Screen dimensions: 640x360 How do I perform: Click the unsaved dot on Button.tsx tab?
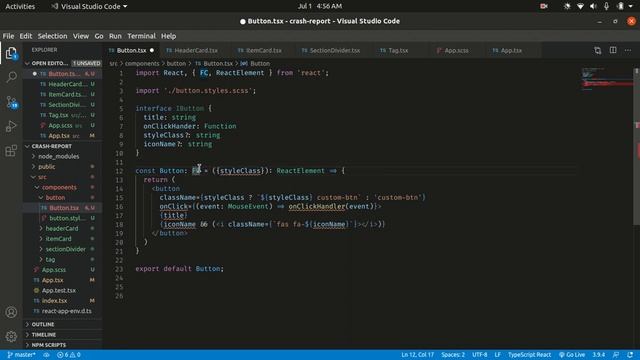tap(152, 50)
